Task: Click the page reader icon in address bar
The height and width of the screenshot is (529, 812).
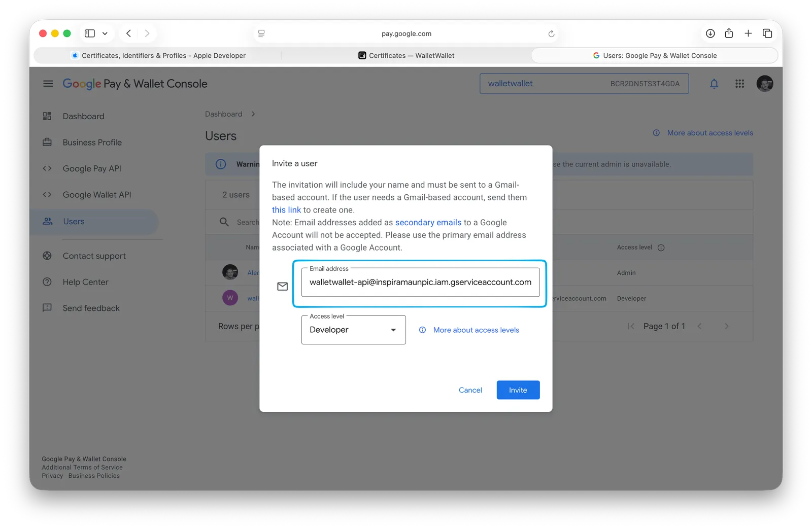Action: pyautogui.click(x=261, y=33)
